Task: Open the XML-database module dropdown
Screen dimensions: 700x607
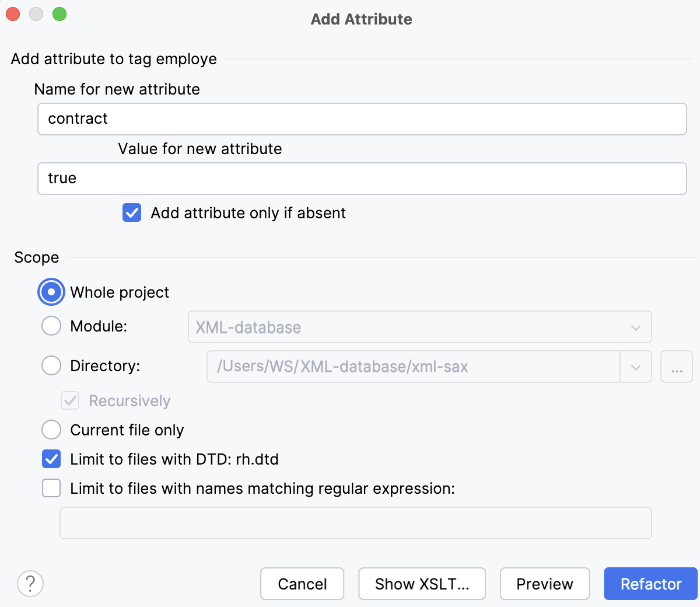Action: 636,327
